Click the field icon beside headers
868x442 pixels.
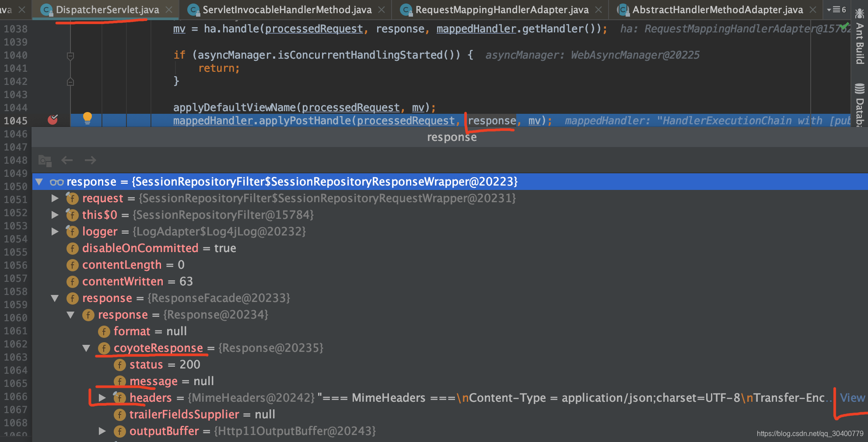click(119, 398)
